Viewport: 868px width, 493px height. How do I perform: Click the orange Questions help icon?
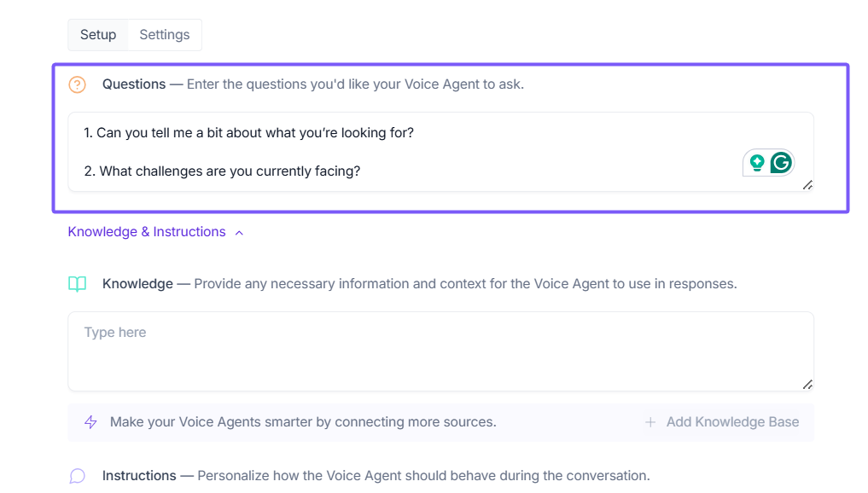click(x=78, y=84)
